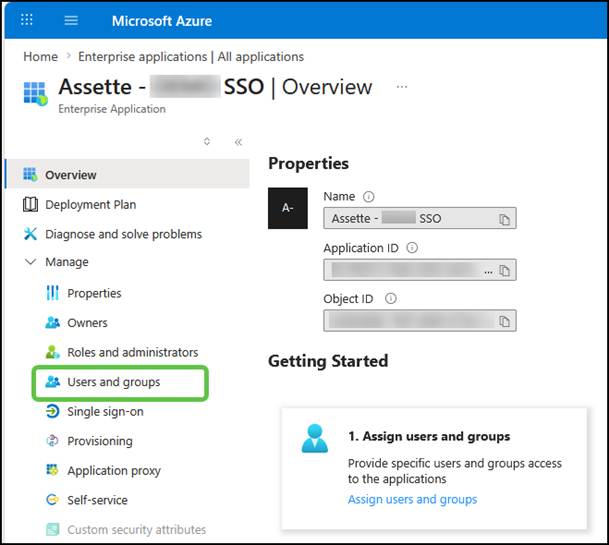
Task: Click the Provisioning sync icon
Action: pyautogui.click(x=52, y=441)
